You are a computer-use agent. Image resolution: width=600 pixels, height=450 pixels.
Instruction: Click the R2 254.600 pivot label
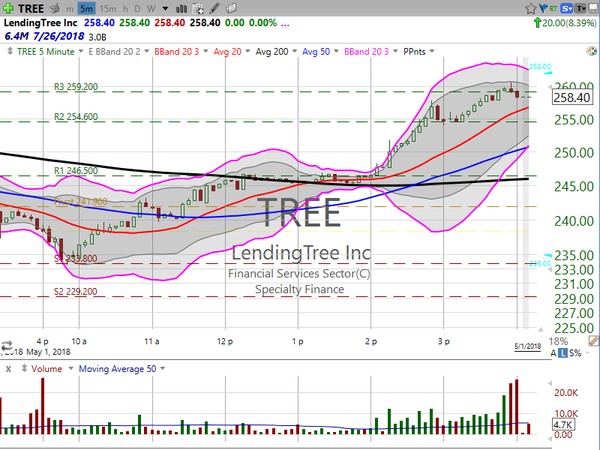click(x=76, y=117)
